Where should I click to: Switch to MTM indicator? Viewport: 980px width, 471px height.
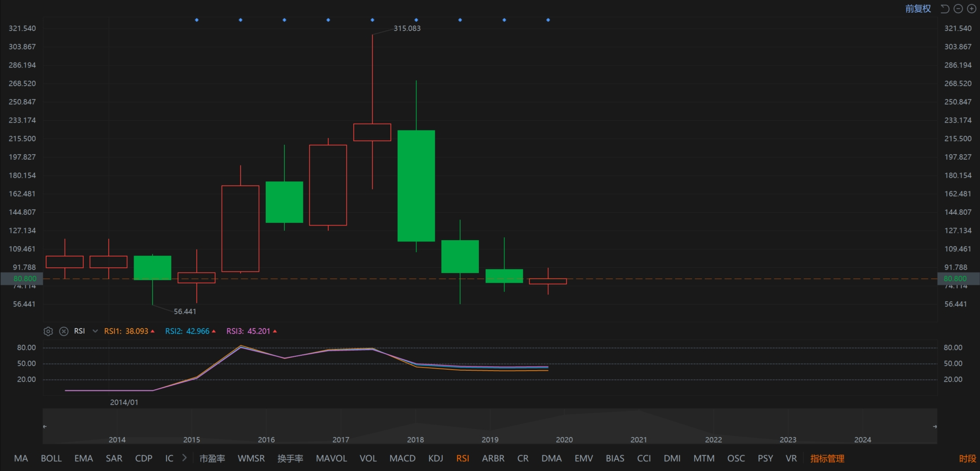[x=704, y=458]
